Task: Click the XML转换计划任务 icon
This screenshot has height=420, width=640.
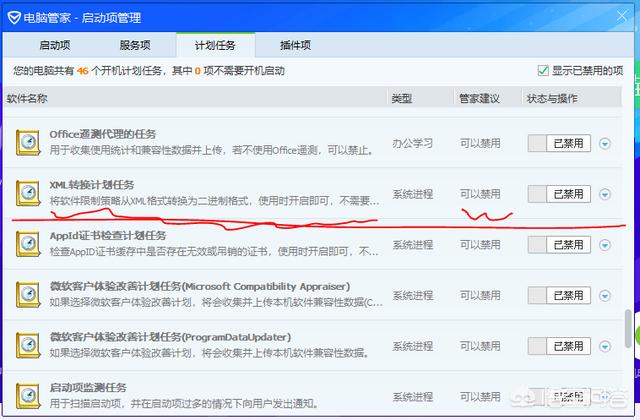Action: tap(29, 193)
